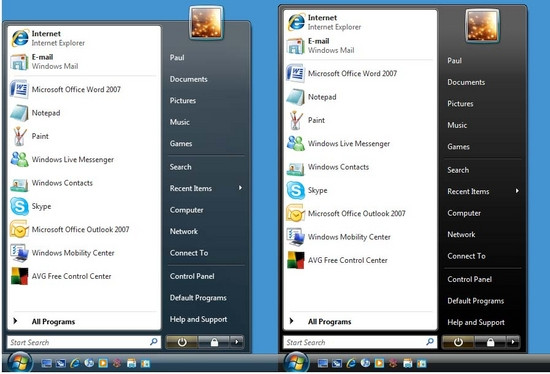Launch Skype from the blue Start menu
The image size is (550, 374).
pyautogui.click(x=84, y=206)
